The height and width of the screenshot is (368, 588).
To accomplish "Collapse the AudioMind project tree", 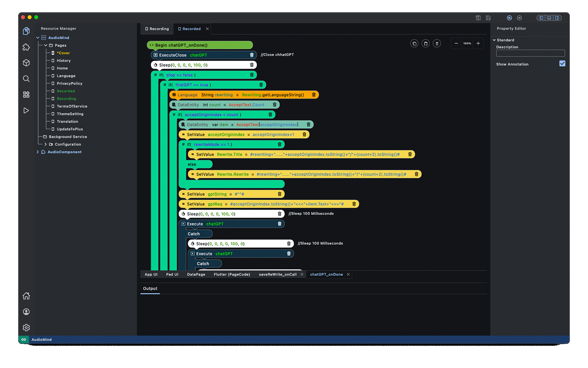I will (x=38, y=38).
